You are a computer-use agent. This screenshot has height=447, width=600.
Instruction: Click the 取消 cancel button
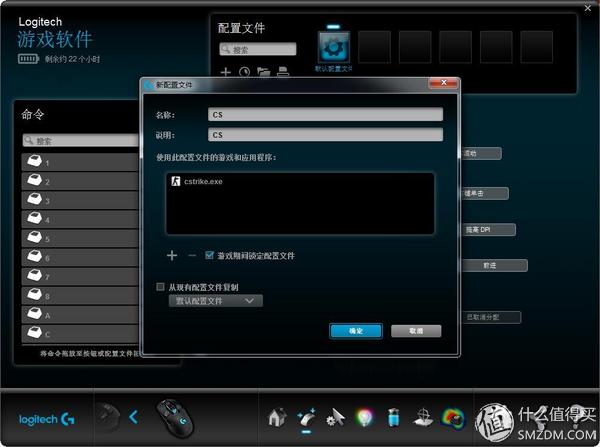point(416,331)
